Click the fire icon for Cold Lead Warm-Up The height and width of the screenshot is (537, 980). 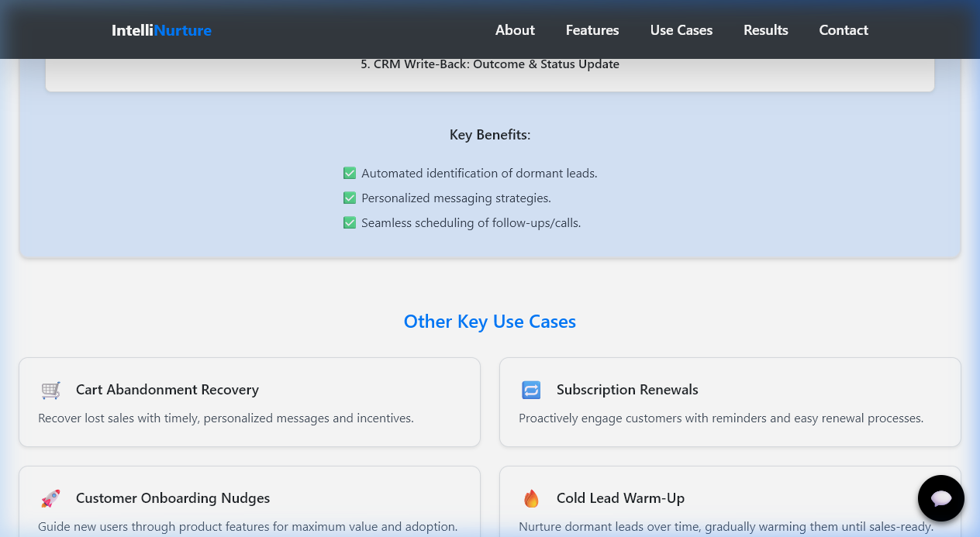click(531, 498)
